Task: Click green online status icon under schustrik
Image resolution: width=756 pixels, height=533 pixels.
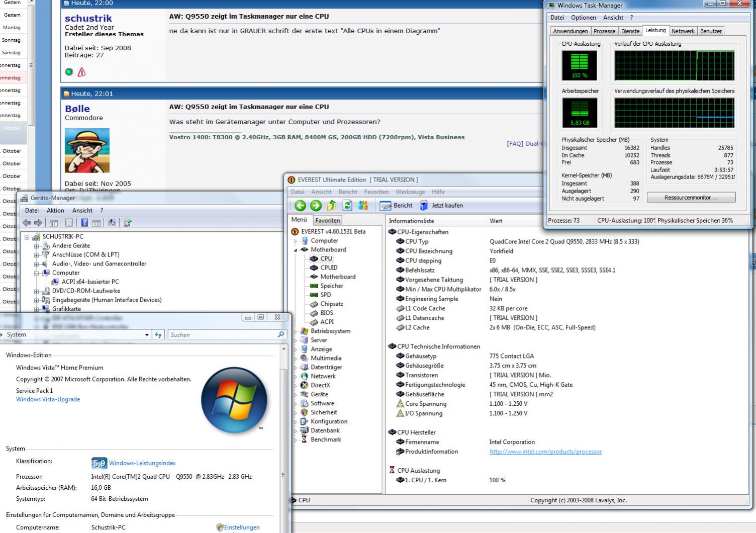Action: (x=69, y=72)
